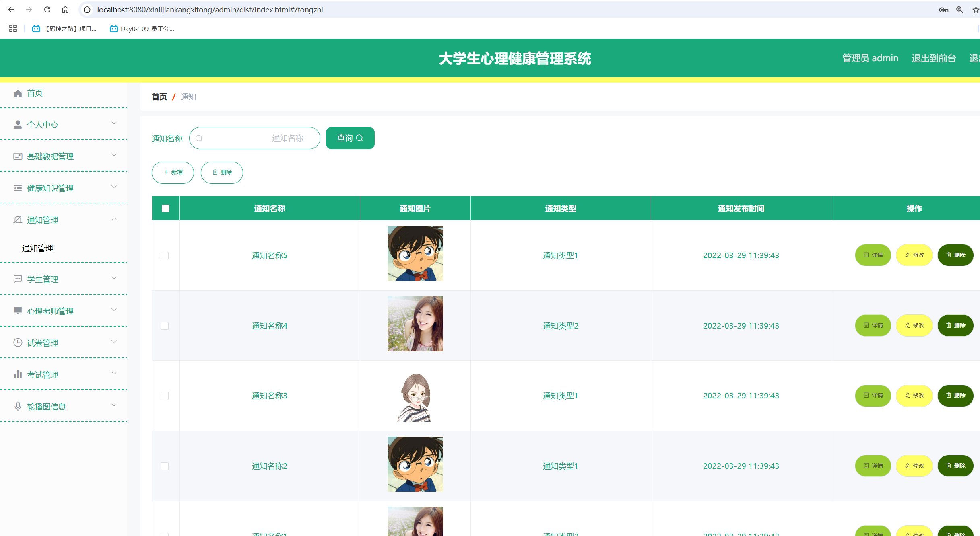Check the checkbox for 通知名称3 row
The height and width of the screenshot is (536, 980).
tap(165, 396)
